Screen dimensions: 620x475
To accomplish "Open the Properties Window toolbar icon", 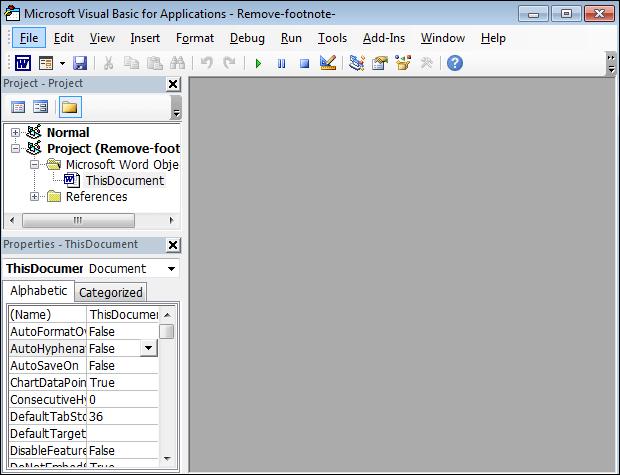I will (380, 63).
